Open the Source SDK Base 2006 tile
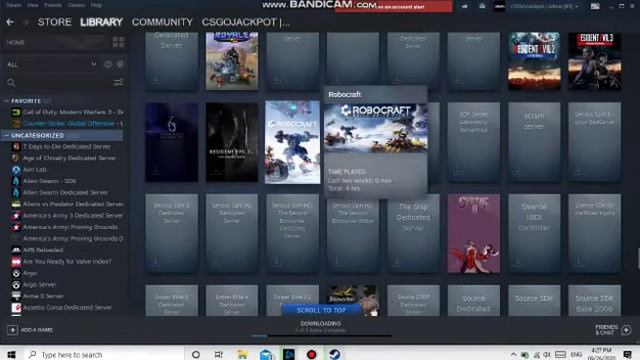The width and height of the screenshot is (640, 360). pyautogui.click(x=595, y=300)
